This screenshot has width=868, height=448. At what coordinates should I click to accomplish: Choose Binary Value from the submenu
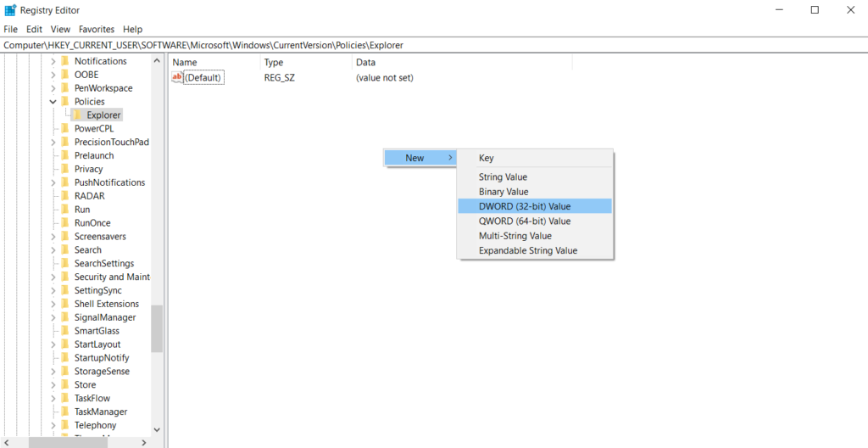coord(535,192)
